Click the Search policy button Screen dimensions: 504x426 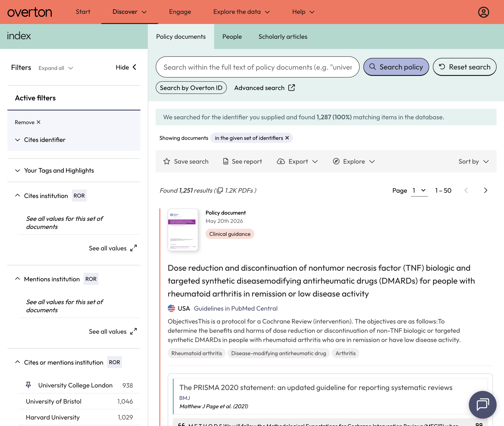tap(396, 67)
